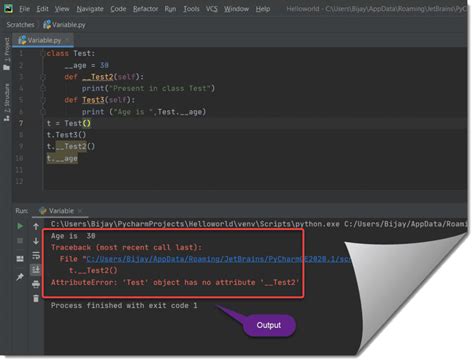Click the Test3 method name in definition

[93, 100]
